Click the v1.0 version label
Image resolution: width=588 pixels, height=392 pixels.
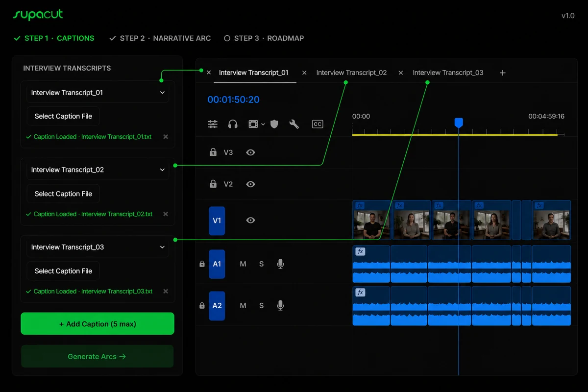[x=568, y=16]
